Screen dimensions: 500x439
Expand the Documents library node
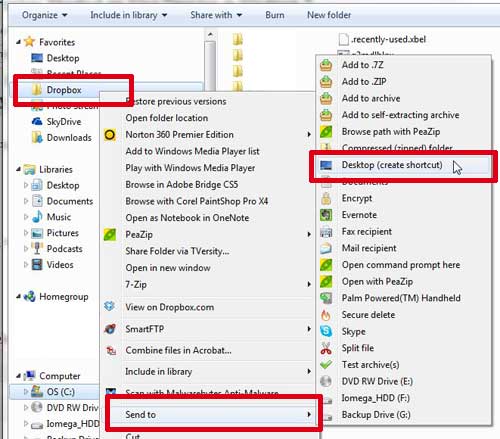[26, 201]
